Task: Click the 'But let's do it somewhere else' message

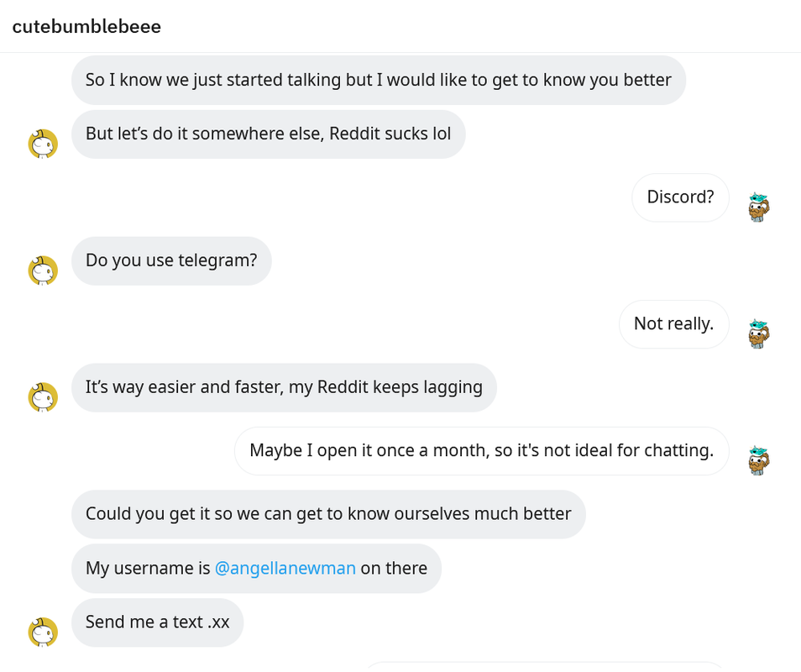Action: 268,134
